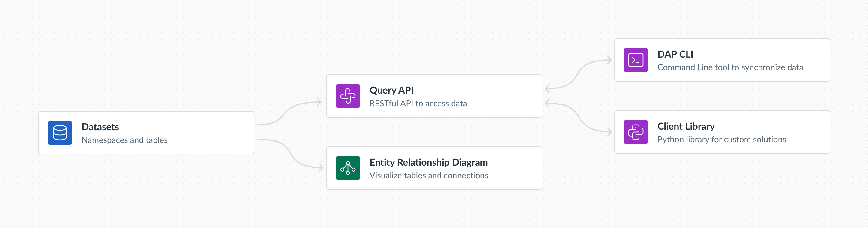The height and width of the screenshot is (228, 868).
Task: Click empty right area of Datasets card
Action: 216,133
